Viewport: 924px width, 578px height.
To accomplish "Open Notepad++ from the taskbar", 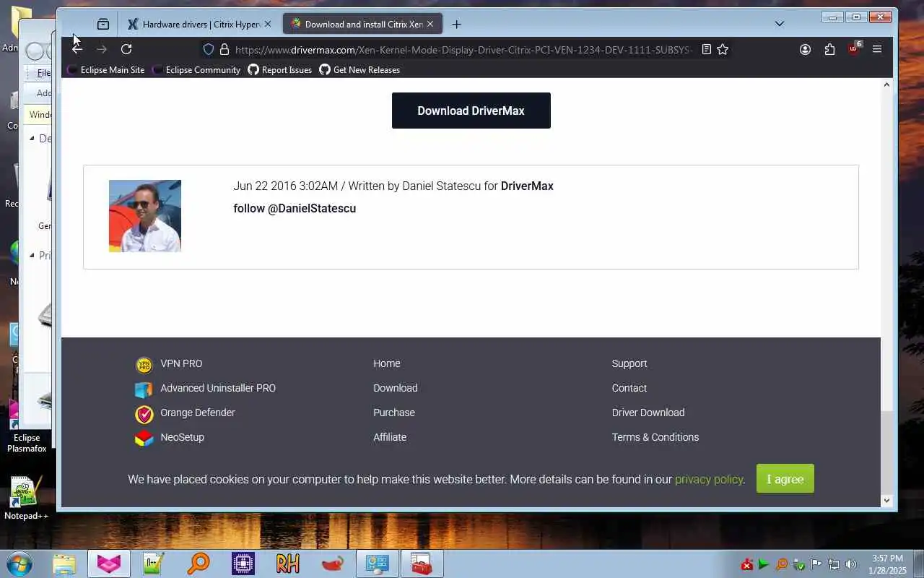I will pyautogui.click(x=154, y=564).
